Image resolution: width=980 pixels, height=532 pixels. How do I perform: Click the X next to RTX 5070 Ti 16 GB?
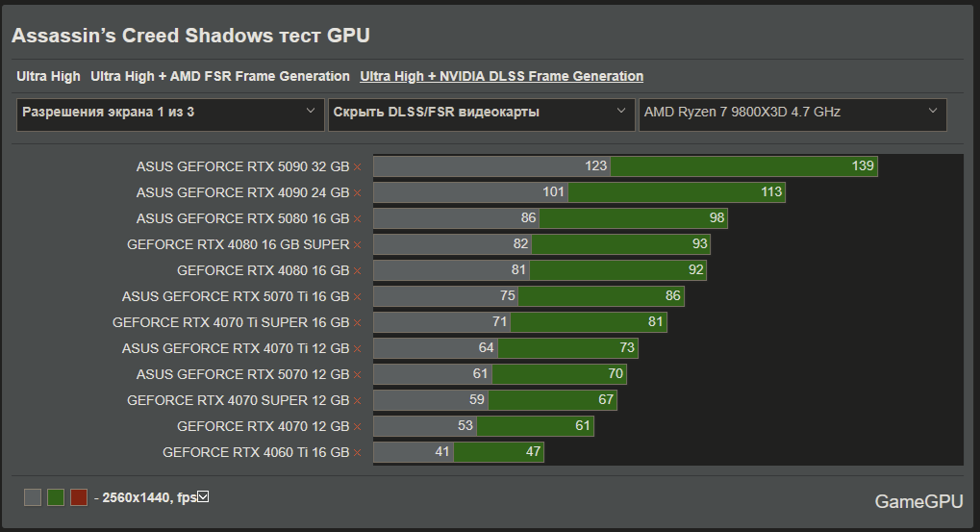tap(357, 297)
